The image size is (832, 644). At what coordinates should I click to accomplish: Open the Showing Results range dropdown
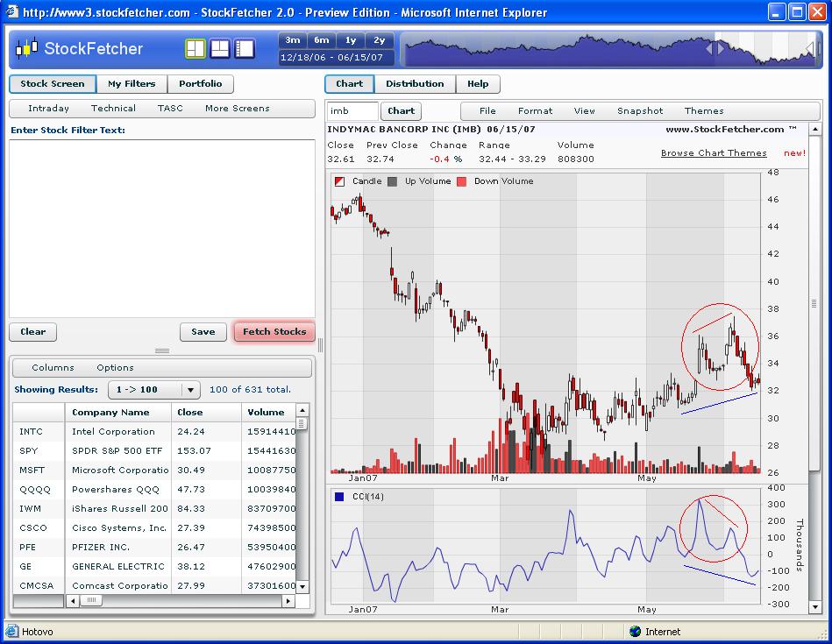[190, 390]
